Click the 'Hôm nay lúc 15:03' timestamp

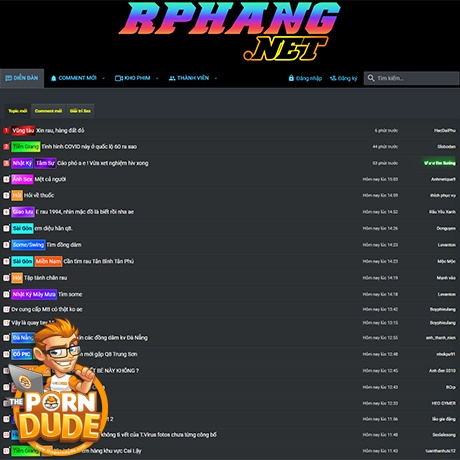pyautogui.click(x=380, y=179)
